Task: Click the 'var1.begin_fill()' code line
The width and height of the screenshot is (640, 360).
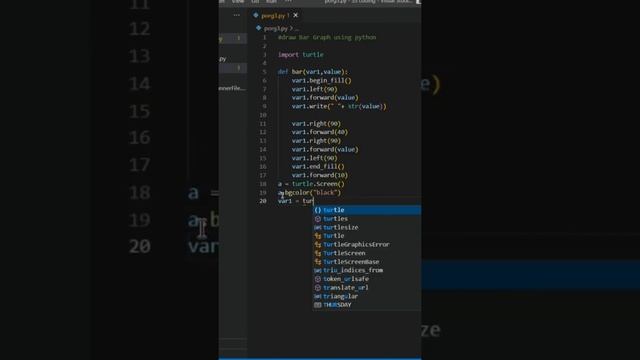Action: click(x=321, y=80)
